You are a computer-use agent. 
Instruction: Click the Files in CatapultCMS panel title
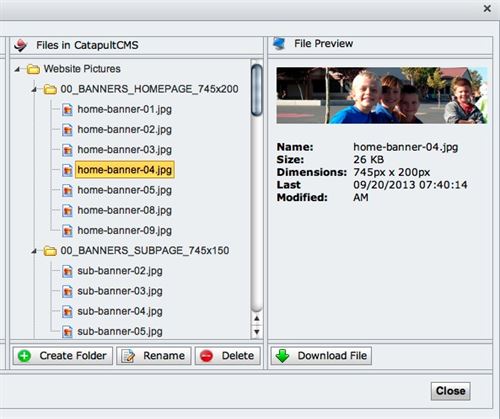click(x=87, y=45)
